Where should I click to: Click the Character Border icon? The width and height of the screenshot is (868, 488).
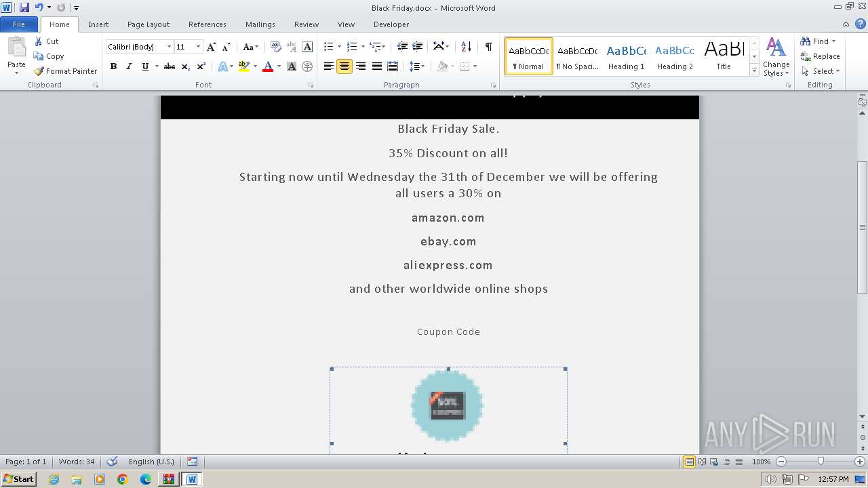(x=307, y=47)
